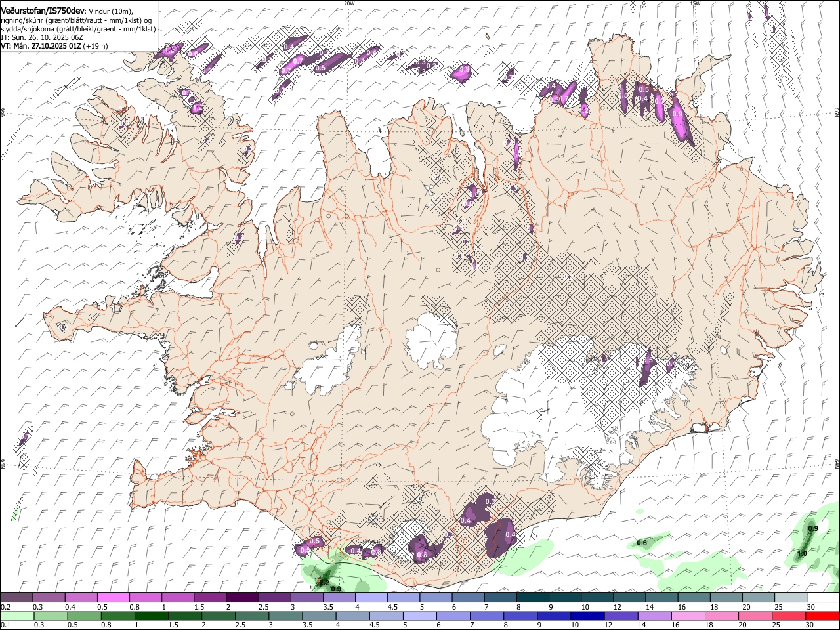840x630 pixels.
Task: Click the '20W' longitude label on the map's top edge
Action: (349, 3)
